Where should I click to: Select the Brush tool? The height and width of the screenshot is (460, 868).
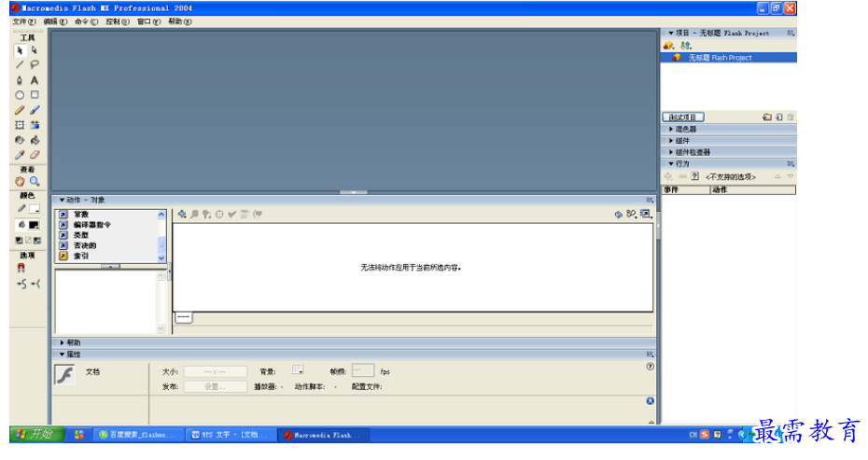pos(35,110)
